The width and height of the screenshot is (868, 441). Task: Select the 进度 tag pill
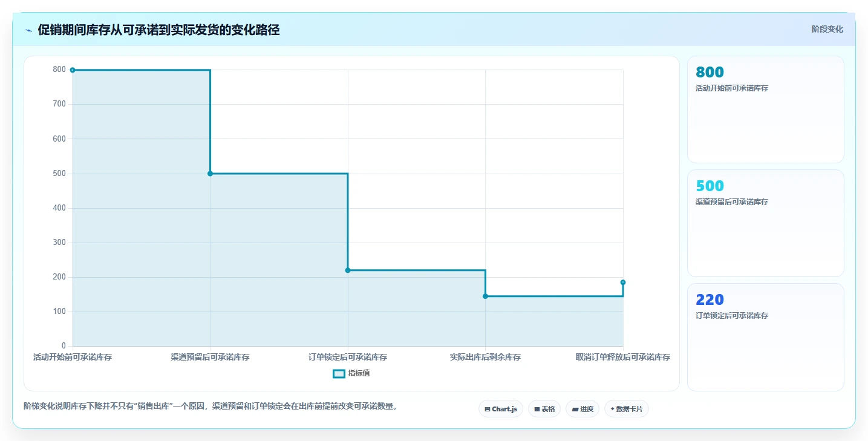coord(582,409)
